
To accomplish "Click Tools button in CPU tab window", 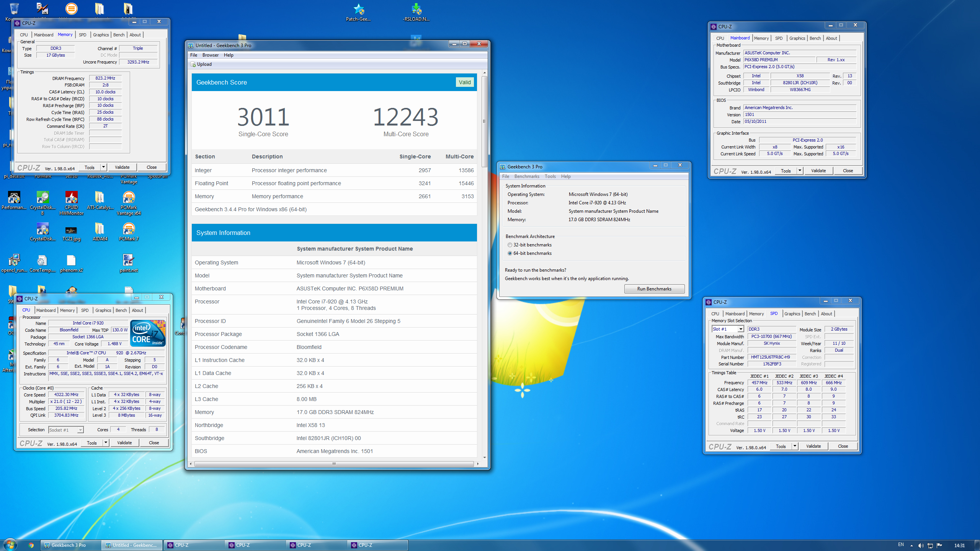I will [x=92, y=443].
